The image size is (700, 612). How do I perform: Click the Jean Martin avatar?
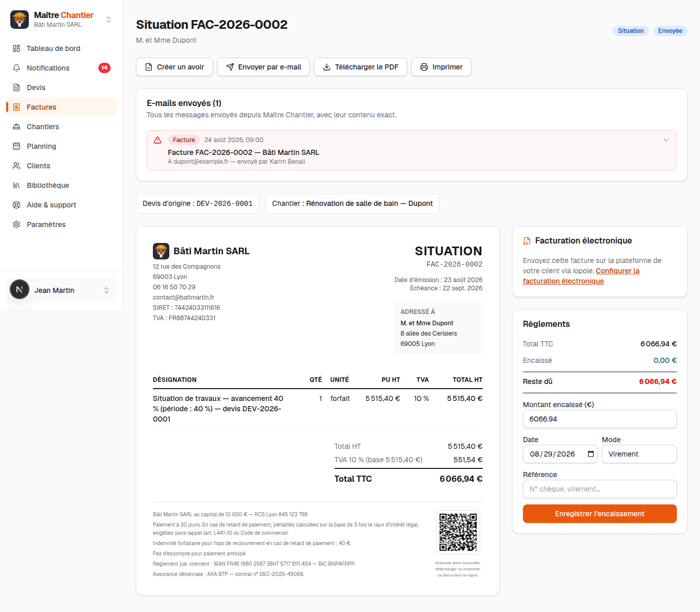[x=20, y=290]
